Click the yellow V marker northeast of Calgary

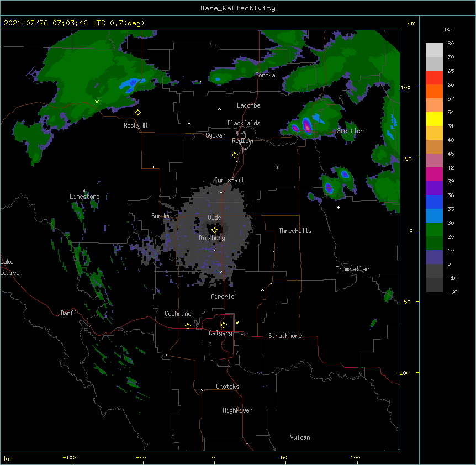[x=237, y=323]
